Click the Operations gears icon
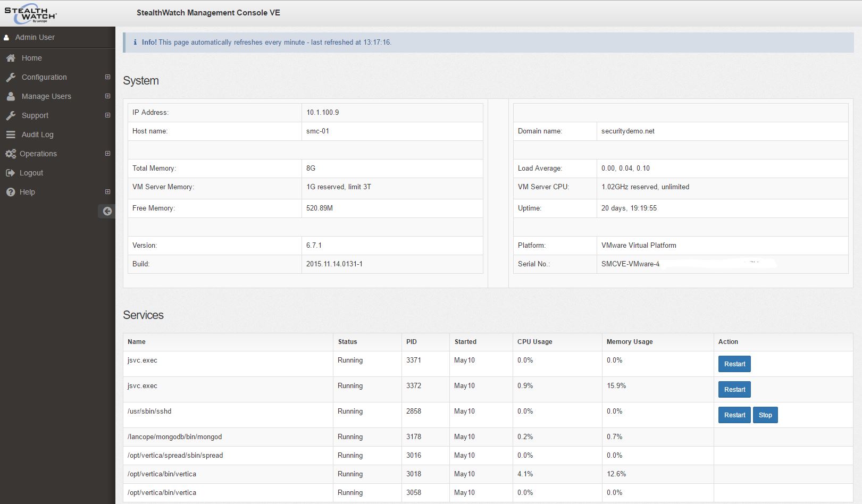 pyautogui.click(x=11, y=154)
